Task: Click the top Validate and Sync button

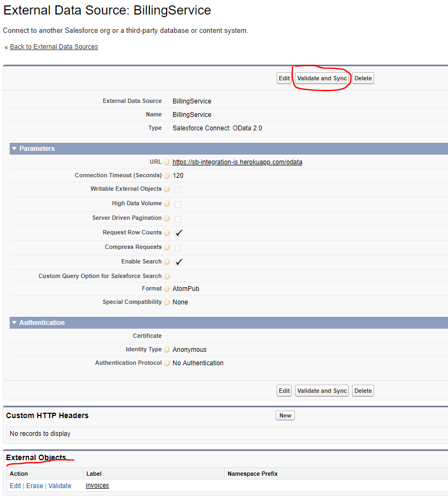Action: [x=322, y=79]
